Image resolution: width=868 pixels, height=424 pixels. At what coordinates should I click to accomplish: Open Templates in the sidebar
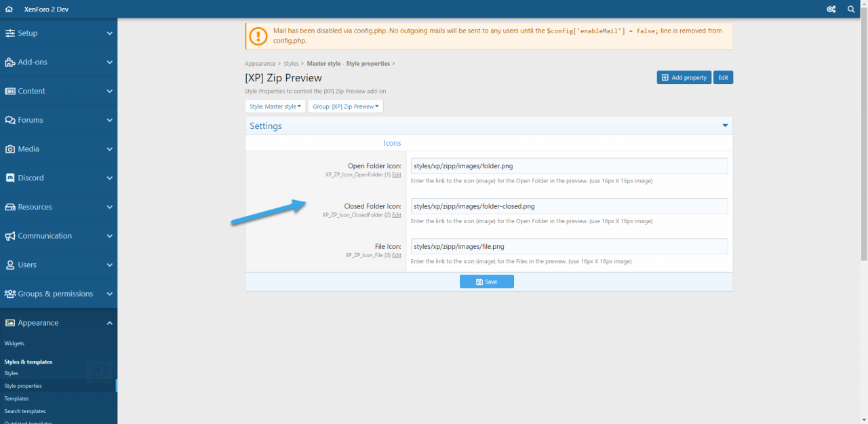[16, 399]
